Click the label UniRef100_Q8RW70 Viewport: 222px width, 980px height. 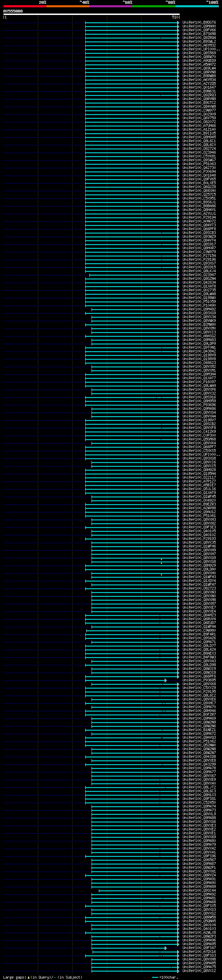coord(199,57)
